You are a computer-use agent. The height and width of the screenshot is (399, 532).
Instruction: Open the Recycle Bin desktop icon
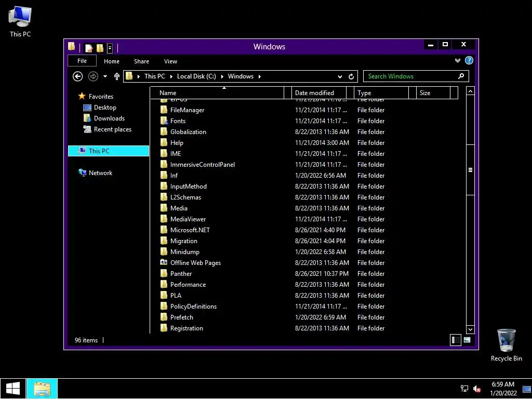coord(506,345)
